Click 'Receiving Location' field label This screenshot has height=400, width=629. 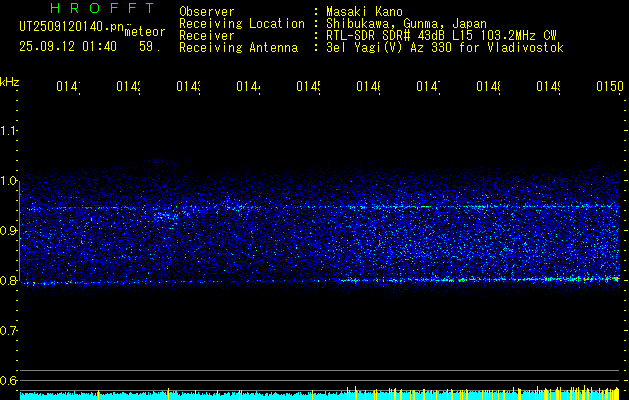[242, 24]
